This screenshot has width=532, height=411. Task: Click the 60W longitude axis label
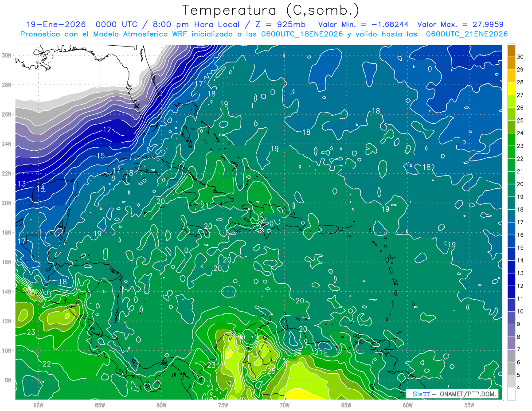pos(408,406)
